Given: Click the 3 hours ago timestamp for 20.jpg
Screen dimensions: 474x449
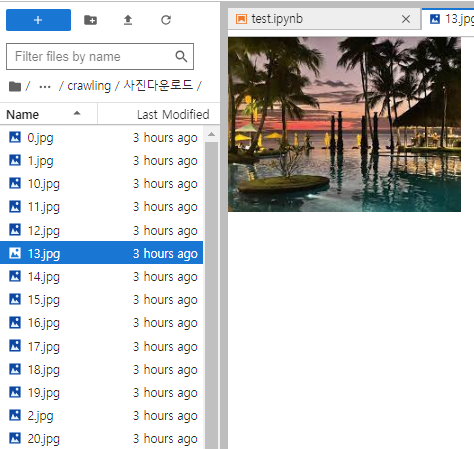Looking at the screenshot, I should coord(165,438).
